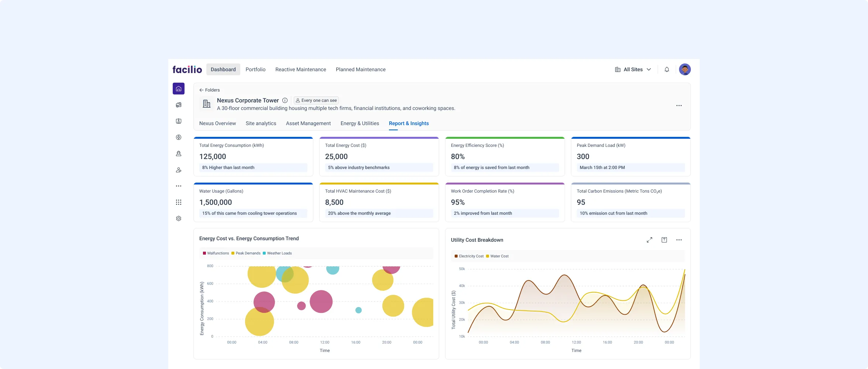The height and width of the screenshot is (369, 868).
Task: Open the more options menu of Utility Cost Breakdown
Action: tap(679, 239)
